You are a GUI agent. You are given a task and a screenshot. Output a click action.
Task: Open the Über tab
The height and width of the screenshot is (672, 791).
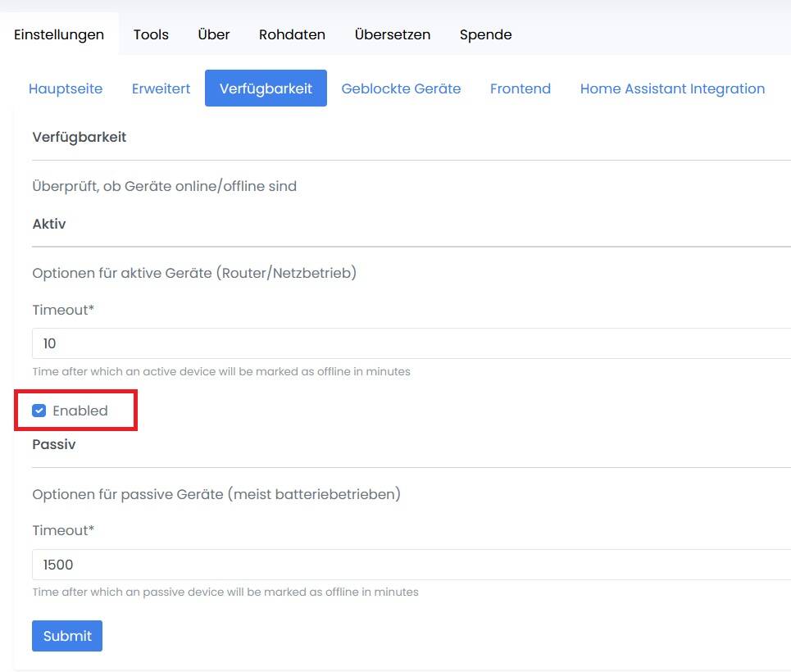pyautogui.click(x=214, y=34)
